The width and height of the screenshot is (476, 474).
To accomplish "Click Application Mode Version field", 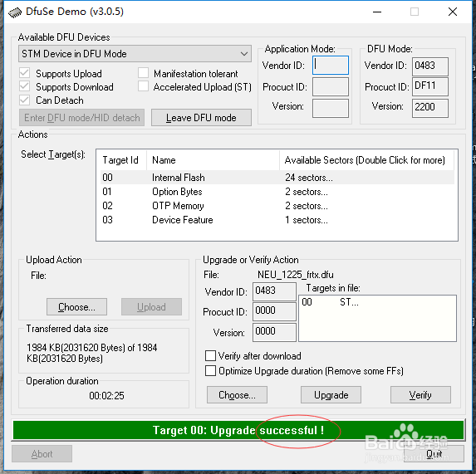I will 331,108.
